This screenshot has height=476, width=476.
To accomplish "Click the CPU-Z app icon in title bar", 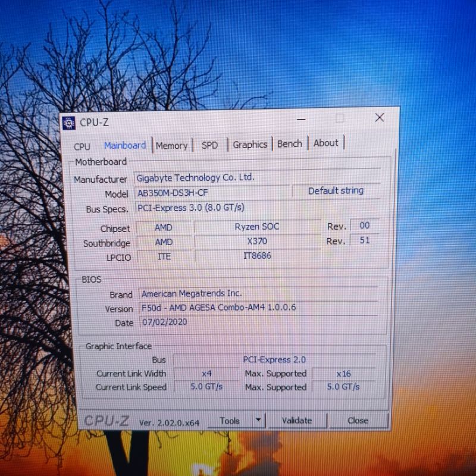I will coord(69,123).
